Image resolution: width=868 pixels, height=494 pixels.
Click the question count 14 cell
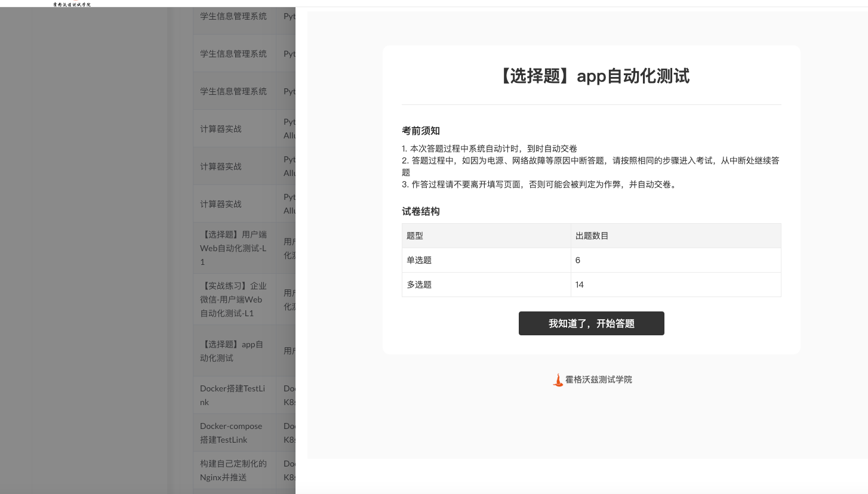click(x=675, y=285)
